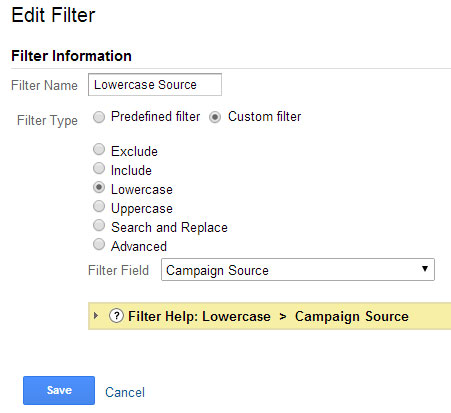Click the Filter Help question mark icon

(x=116, y=316)
